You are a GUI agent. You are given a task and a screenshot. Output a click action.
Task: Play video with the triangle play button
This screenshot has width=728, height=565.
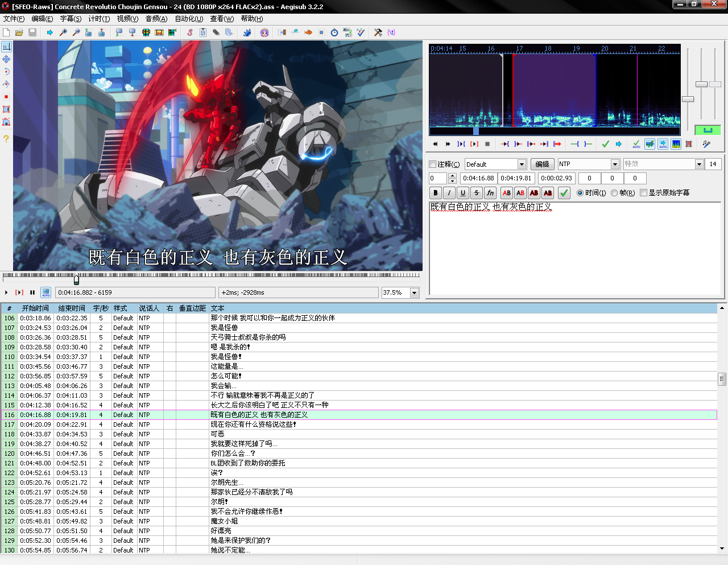click(6, 292)
